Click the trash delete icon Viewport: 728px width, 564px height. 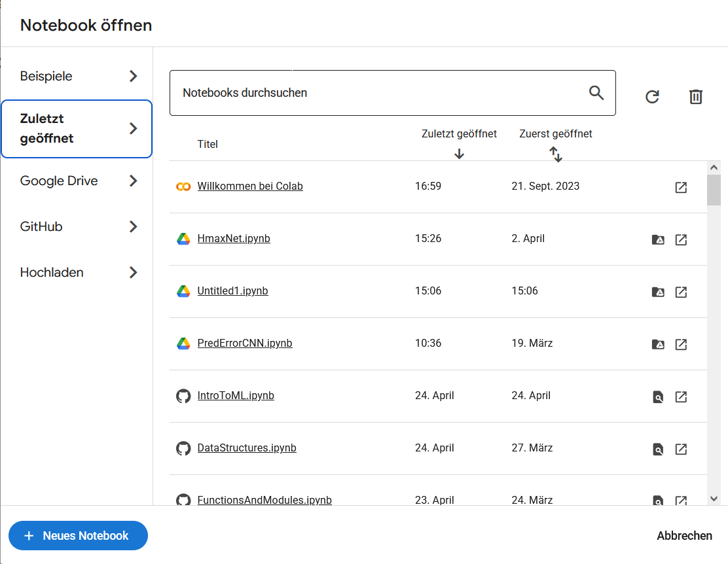coord(695,97)
